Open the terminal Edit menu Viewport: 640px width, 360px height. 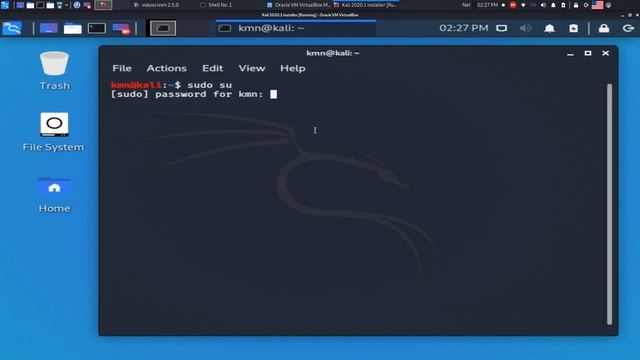(213, 68)
